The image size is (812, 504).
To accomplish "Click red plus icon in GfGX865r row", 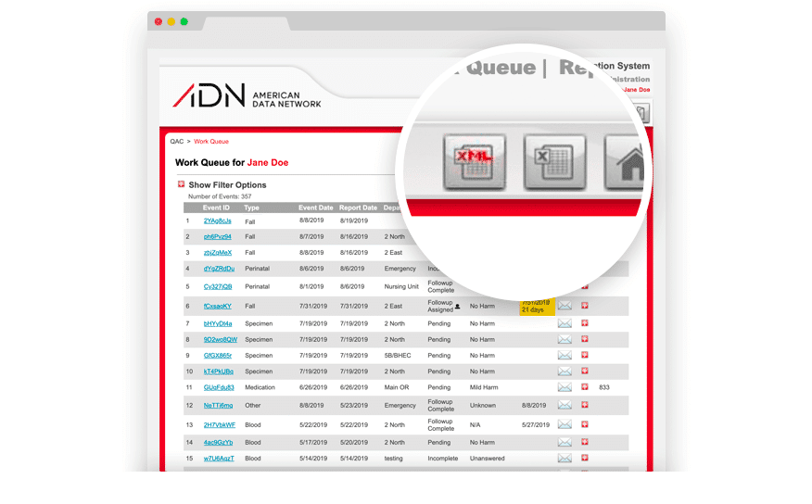I will tap(585, 355).
